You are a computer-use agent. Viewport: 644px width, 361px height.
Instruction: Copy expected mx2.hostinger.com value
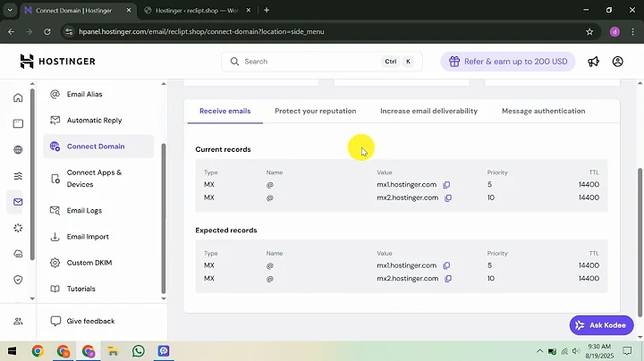pyautogui.click(x=448, y=279)
